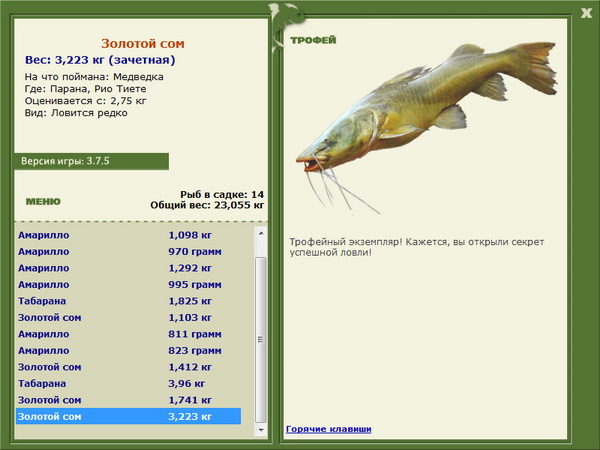This screenshot has height=450, width=600.
Task: Click scrollbar down arrow in fish list
Action: point(261,430)
